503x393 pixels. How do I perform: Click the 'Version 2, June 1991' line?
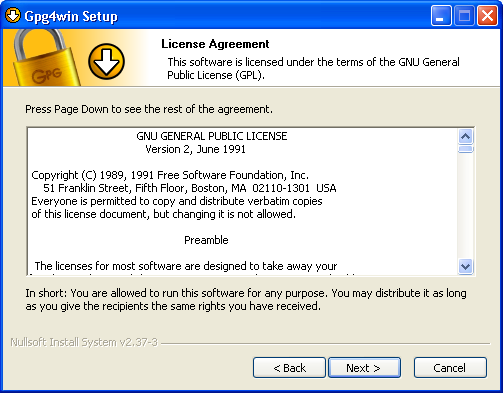coord(195,149)
